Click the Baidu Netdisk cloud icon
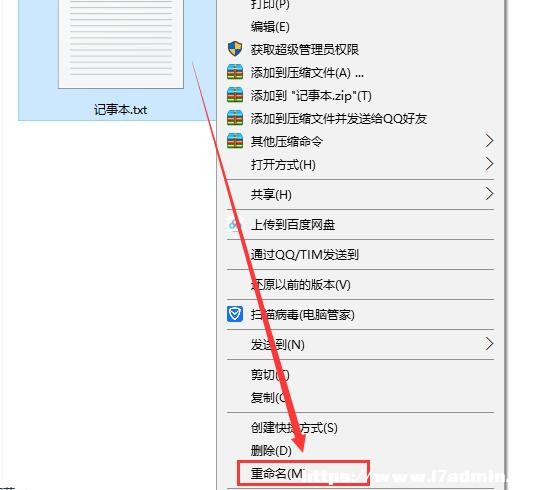Image resolution: width=537 pixels, height=490 pixels. click(x=235, y=224)
